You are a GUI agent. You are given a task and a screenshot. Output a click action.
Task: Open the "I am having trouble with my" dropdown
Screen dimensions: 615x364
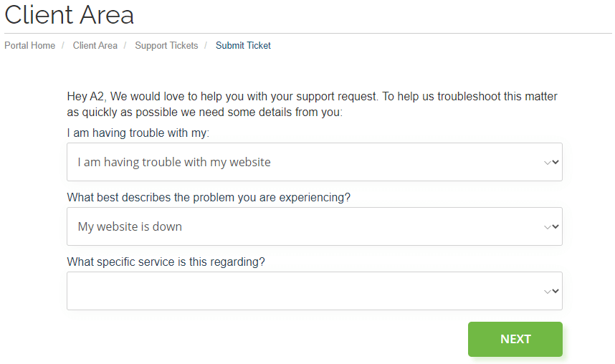pos(314,162)
